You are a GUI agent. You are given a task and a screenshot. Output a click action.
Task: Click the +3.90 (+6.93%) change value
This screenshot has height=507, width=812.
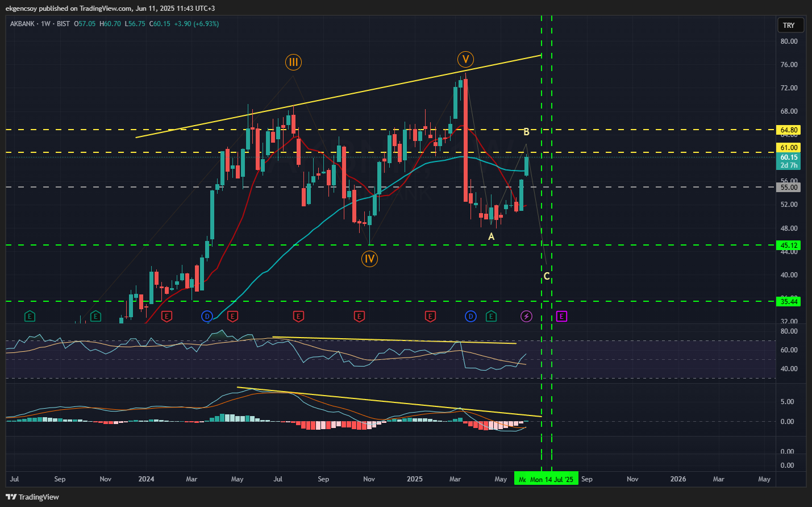coord(197,24)
